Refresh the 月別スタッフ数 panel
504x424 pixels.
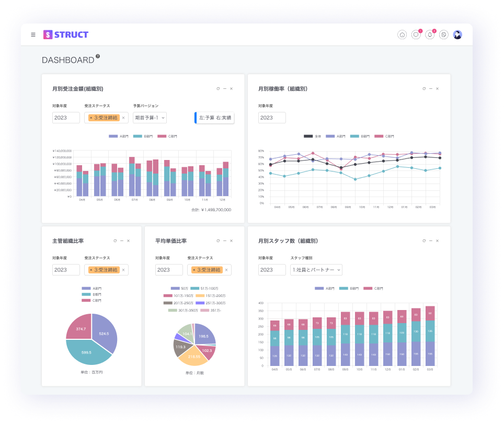pyautogui.click(x=424, y=241)
